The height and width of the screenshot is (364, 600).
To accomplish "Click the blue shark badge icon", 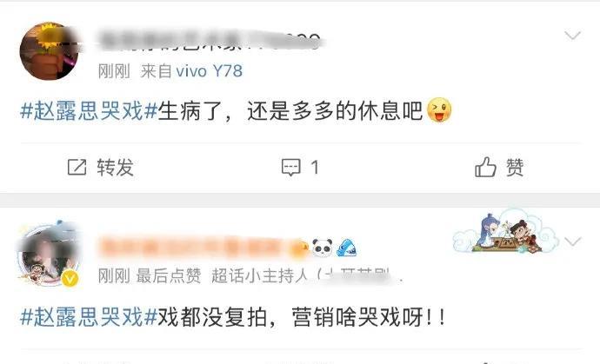I will pyautogui.click(x=347, y=248).
